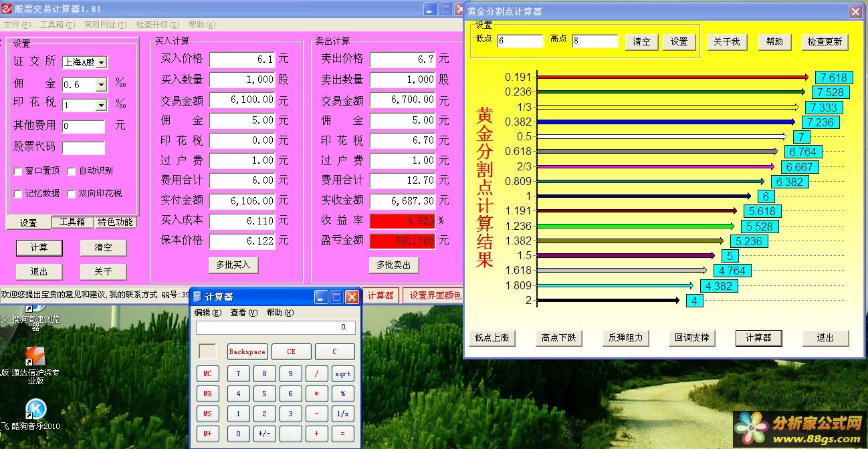Click 设置 button in golden ratio window
This screenshot has height=449, width=868.
[x=679, y=41]
